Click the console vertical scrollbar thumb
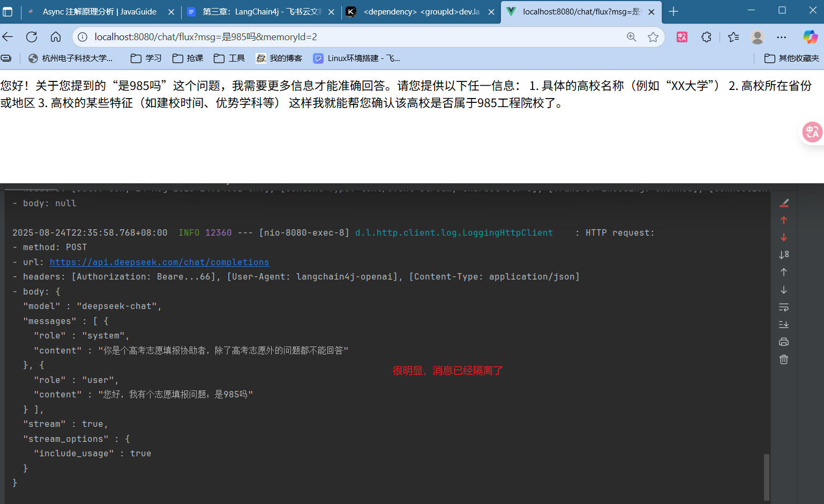This screenshot has height=504, width=824. pyautogui.click(x=767, y=477)
